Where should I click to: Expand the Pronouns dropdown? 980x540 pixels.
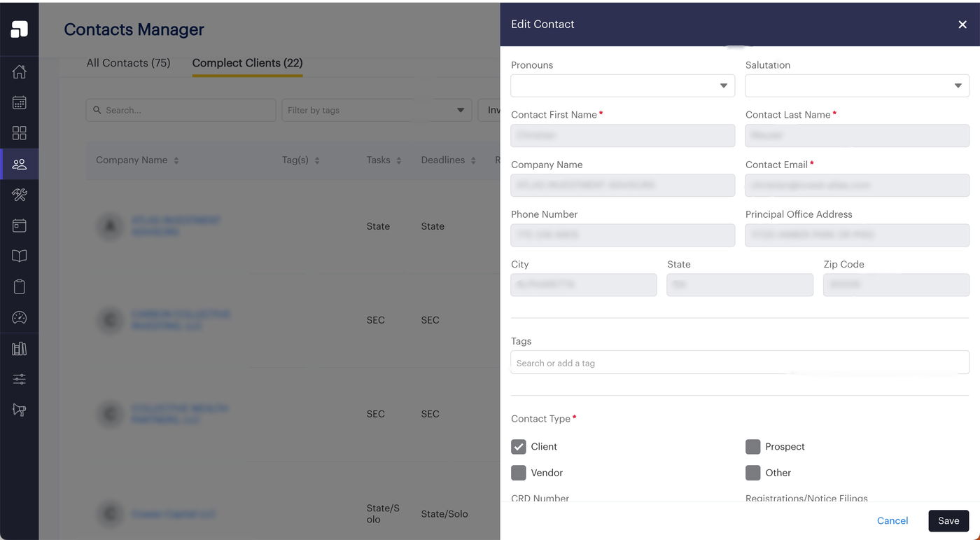coord(622,86)
